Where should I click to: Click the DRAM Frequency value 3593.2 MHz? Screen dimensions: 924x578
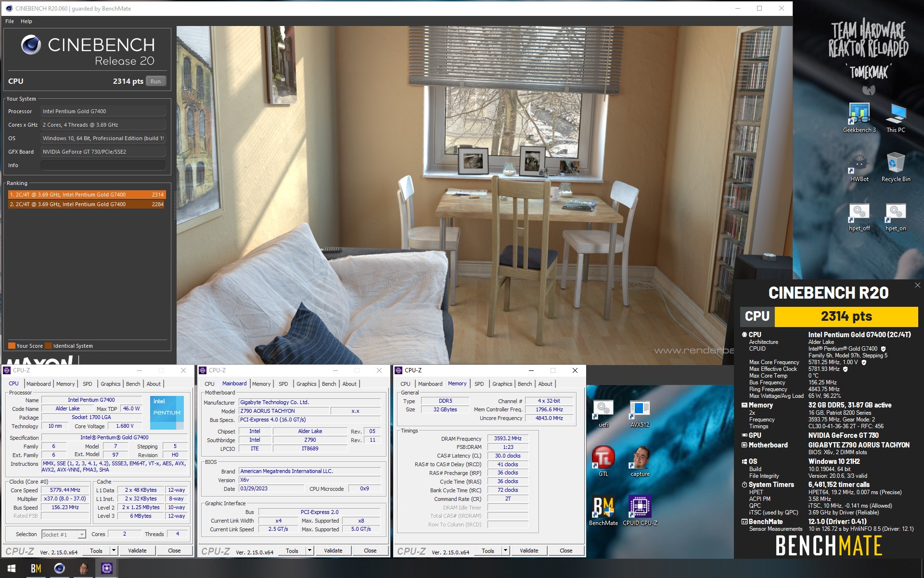[x=508, y=438]
